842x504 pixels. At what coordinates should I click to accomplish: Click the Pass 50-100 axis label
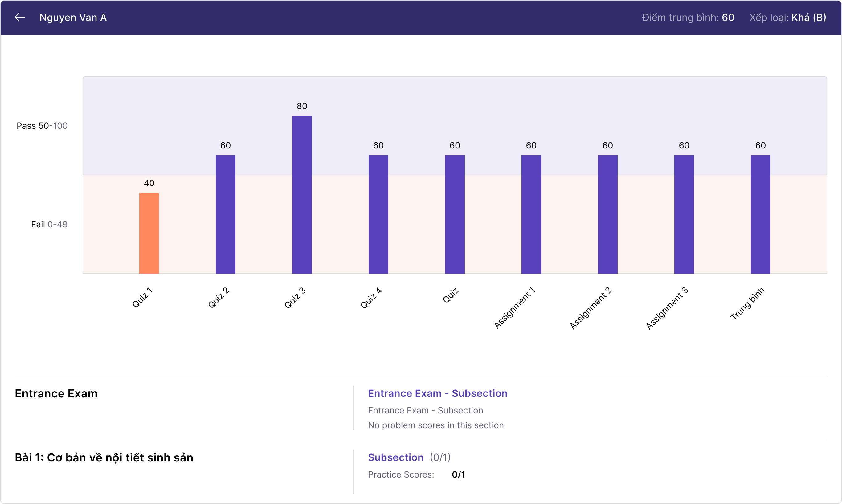pyautogui.click(x=42, y=125)
